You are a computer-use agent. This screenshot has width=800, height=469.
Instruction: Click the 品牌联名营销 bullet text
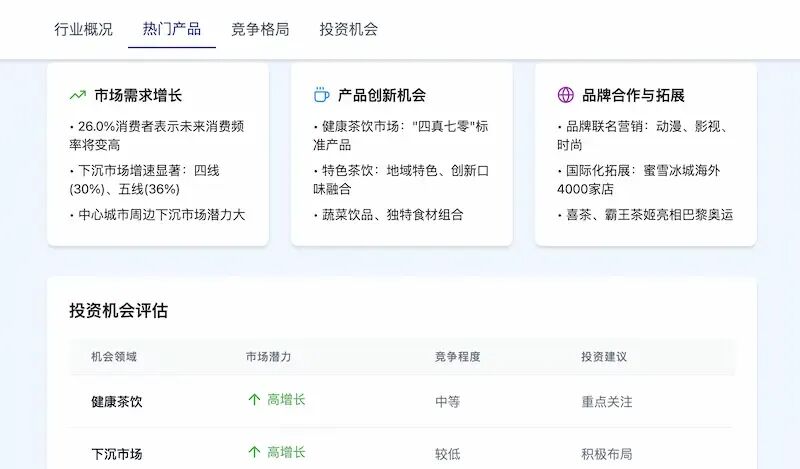[642, 135]
